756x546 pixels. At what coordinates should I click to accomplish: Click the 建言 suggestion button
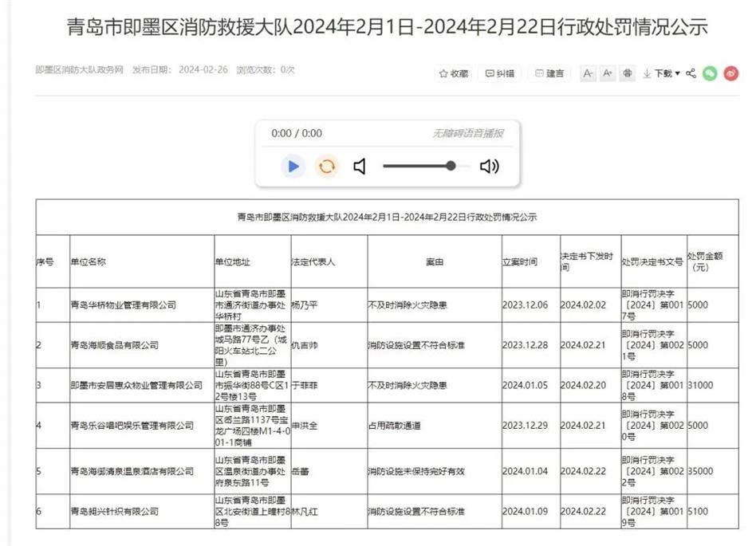(549, 73)
